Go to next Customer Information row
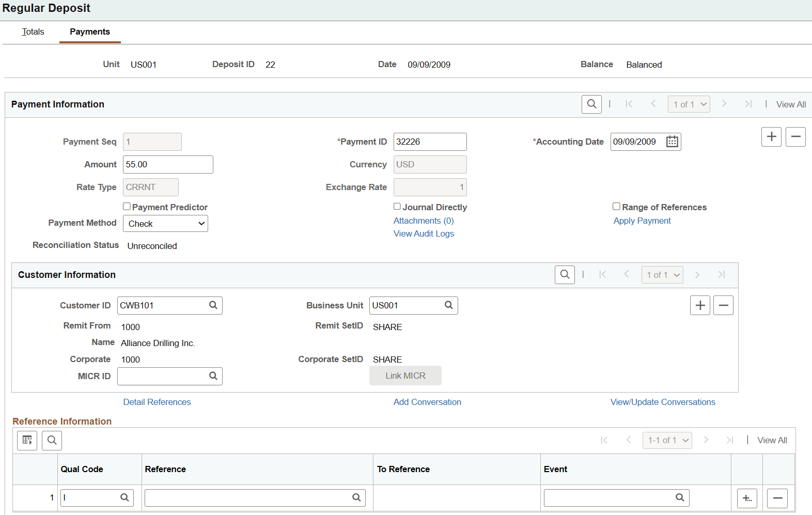This screenshot has height=515, width=812. coord(697,275)
